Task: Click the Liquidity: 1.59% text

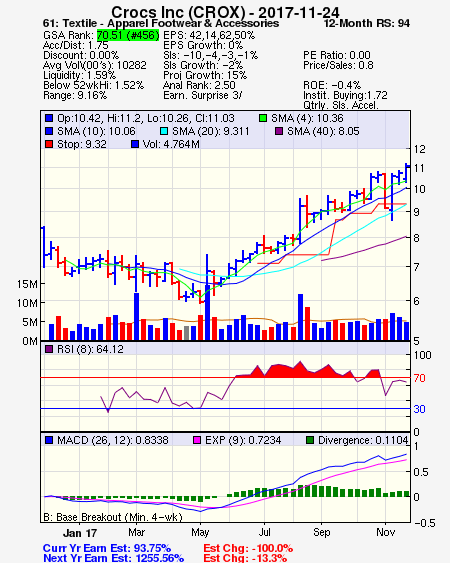Action: coord(79,75)
